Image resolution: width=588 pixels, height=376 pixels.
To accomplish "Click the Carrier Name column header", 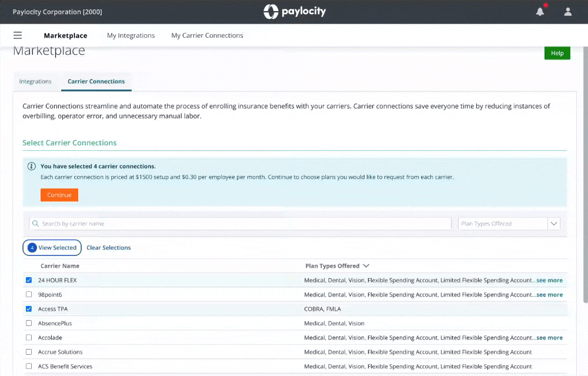I will (x=60, y=266).
